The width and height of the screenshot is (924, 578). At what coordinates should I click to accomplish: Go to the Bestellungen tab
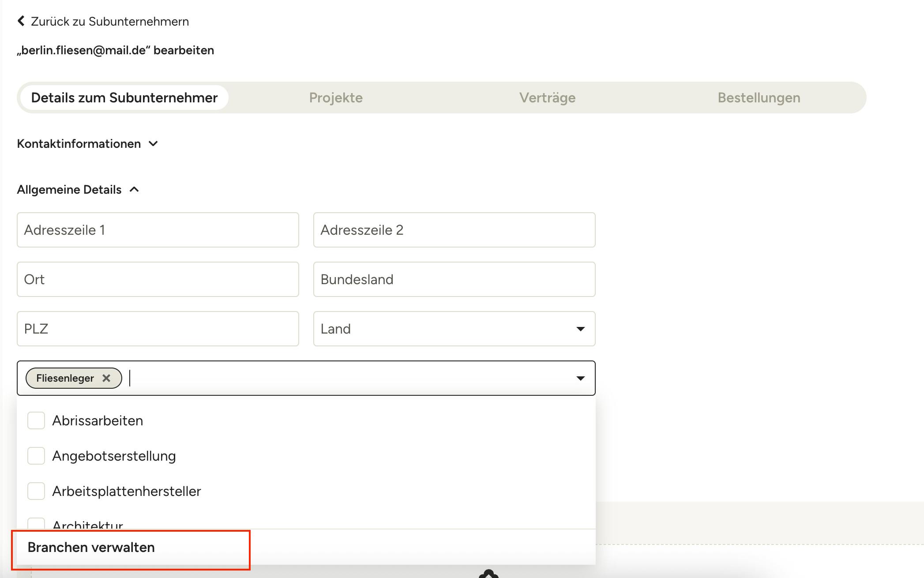759,98
